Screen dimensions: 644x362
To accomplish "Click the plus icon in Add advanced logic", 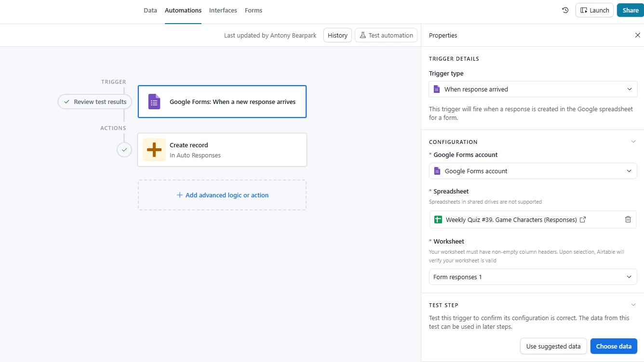I will click(x=180, y=195).
